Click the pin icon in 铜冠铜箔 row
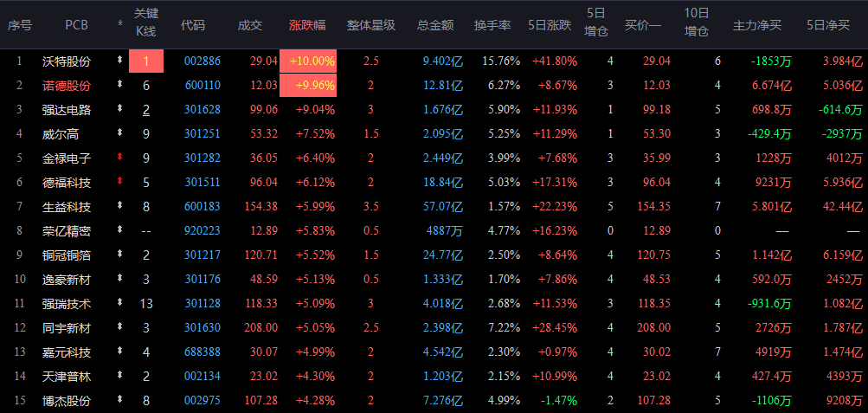Screen dimensions: 868x413 (x=119, y=254)
